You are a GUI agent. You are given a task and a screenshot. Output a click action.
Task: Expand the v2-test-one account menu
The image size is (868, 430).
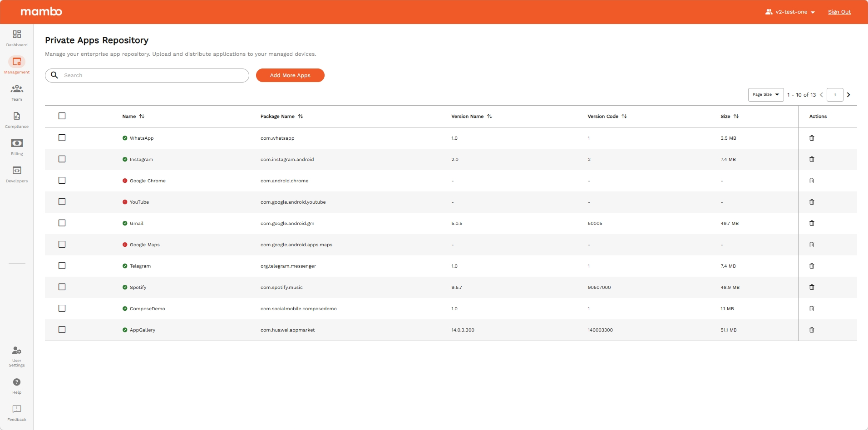790,12
